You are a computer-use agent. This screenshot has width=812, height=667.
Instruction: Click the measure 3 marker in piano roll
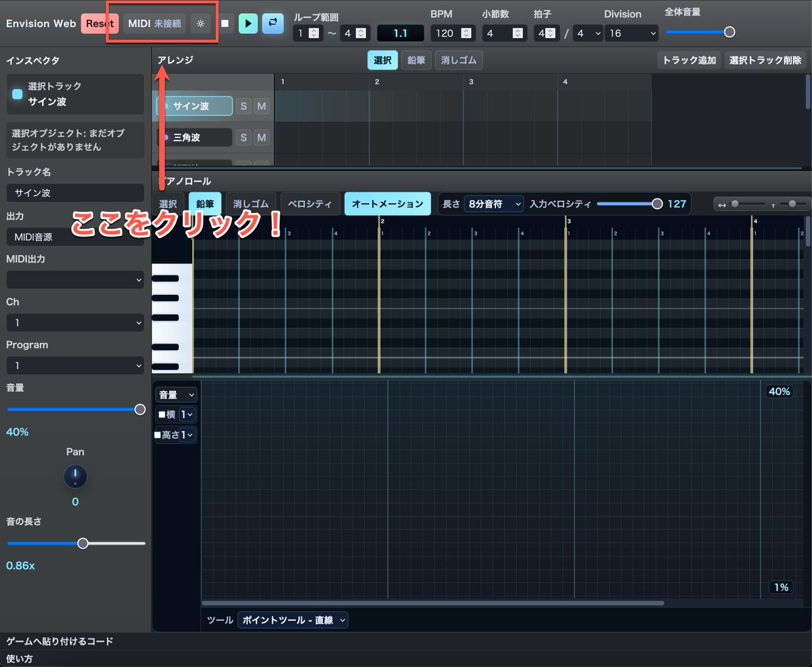pos(569,221)
